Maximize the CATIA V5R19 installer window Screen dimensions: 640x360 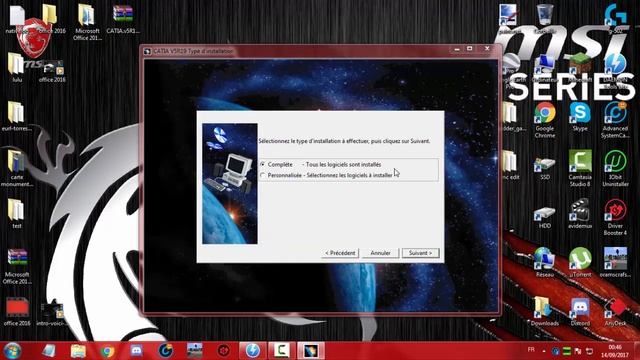pyautogui.click(x=470, y=49)
